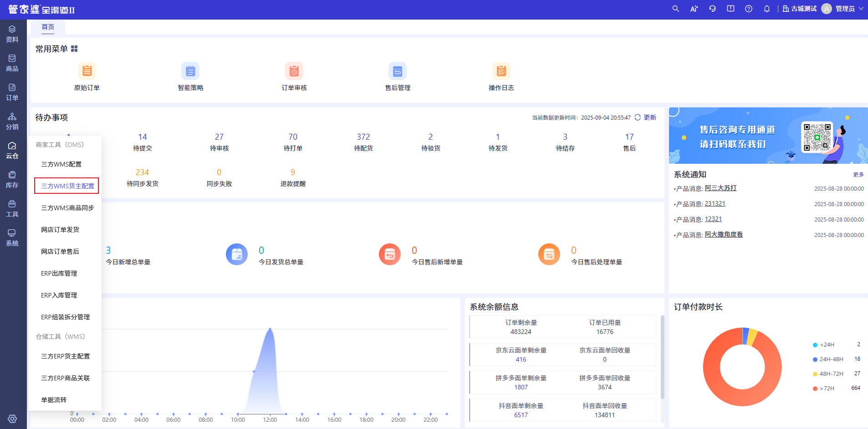Toggle the <24H legend item
Image resolution: width=868 pixels, height=429 pixels.
pos(824,345)
